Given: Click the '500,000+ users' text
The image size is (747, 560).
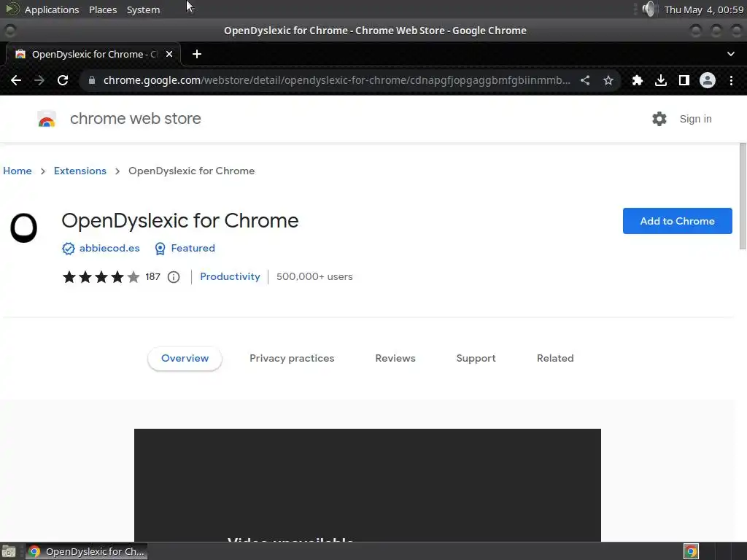Looking at the screenshot, I should coord(314,277).
